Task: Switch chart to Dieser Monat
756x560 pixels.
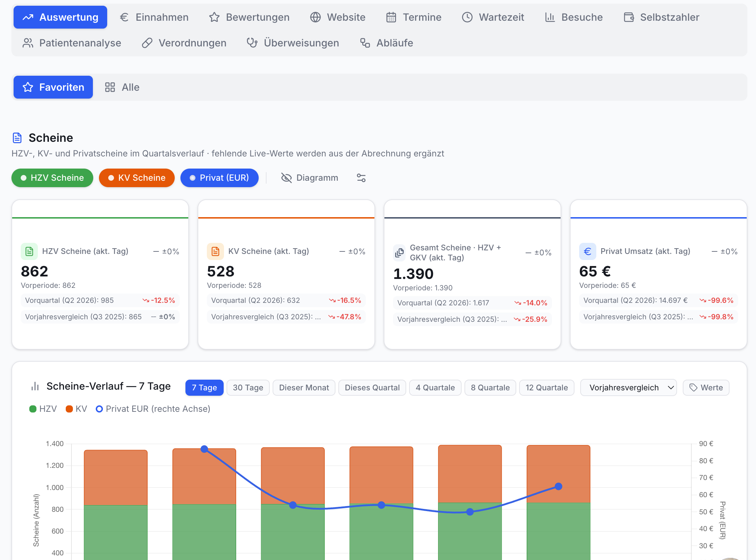Action: (304, 387)
